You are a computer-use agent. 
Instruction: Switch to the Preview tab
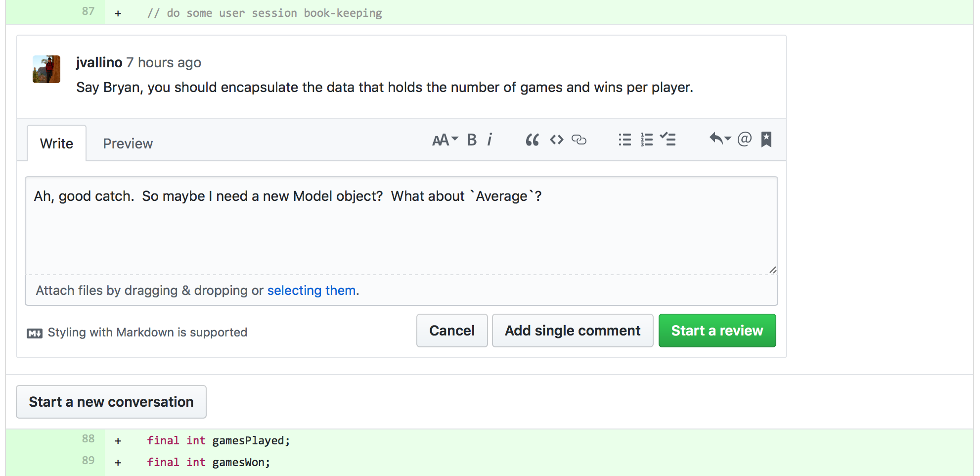point(128,143)
